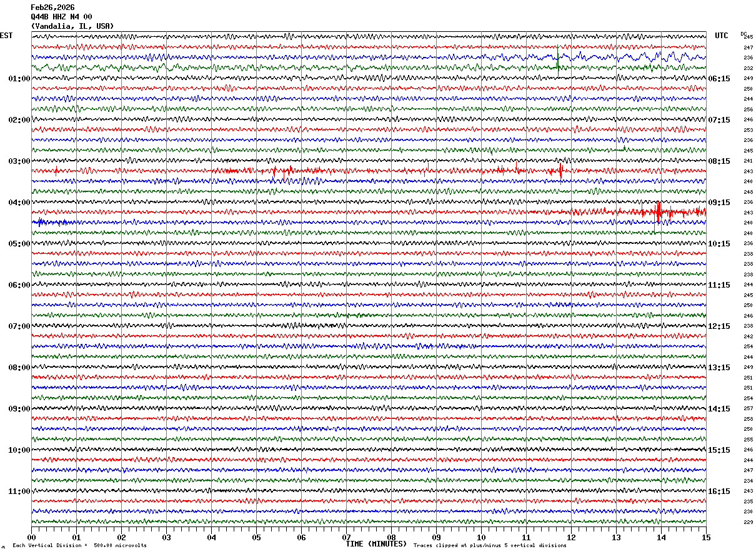The image size is (756, 554).
Task: Select the 01:00 EST hour label
Action: point(19,79)
